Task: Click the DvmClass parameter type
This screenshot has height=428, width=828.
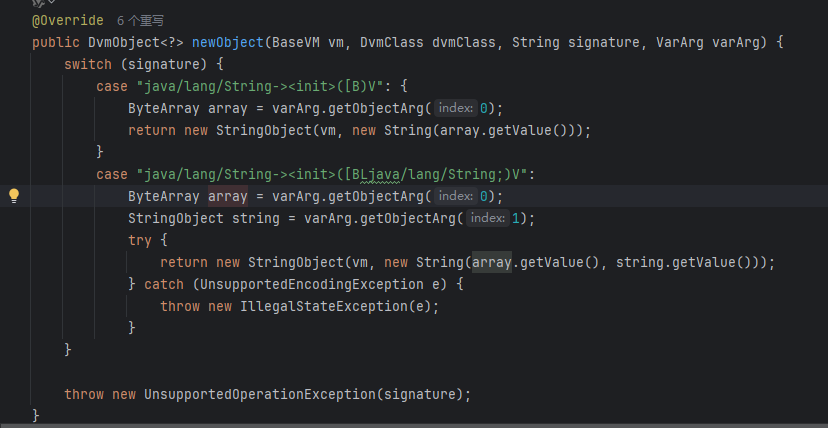Action: coord(393,42)
